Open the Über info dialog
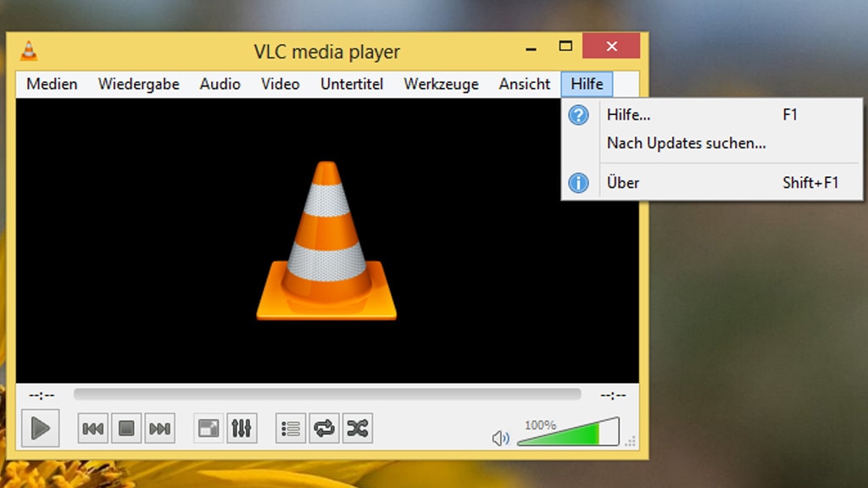868x488 pixels. point(623,183)
